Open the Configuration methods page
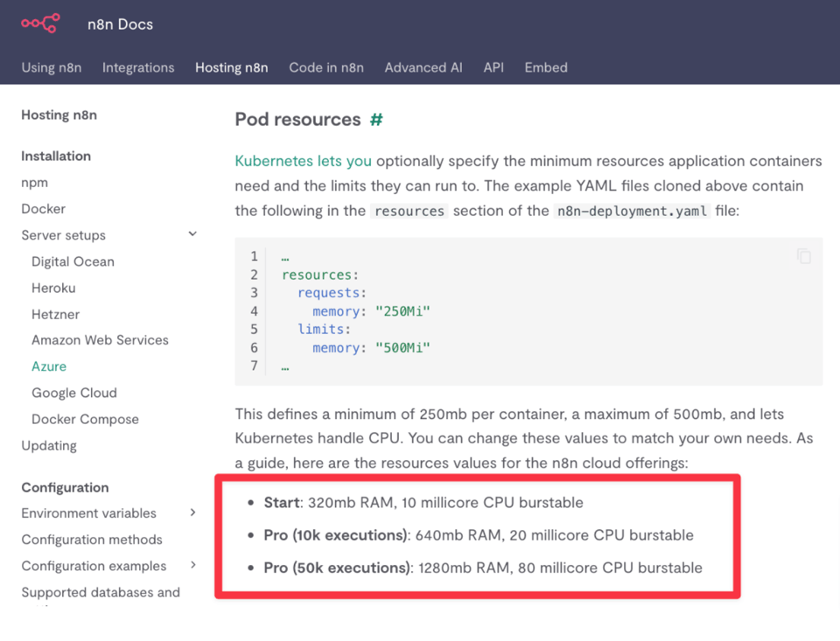840x641 pixels. pos(92,540)
